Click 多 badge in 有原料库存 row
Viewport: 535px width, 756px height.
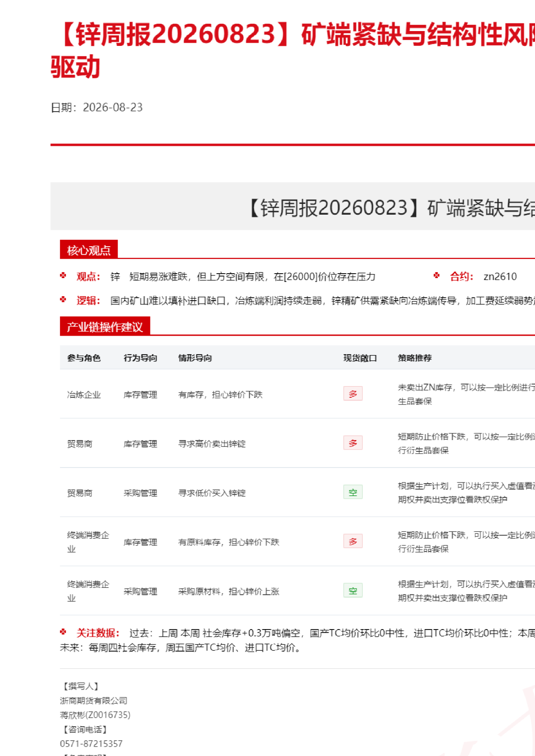coord(353,541)
